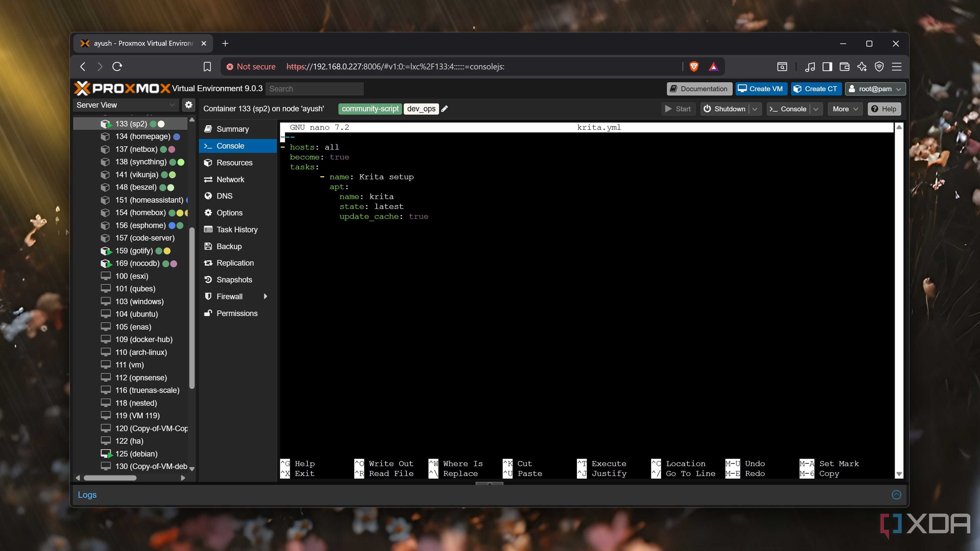Open the Resources section
Image resolution: width=980 pixels, height=551 pixels.
coord(238,162)
